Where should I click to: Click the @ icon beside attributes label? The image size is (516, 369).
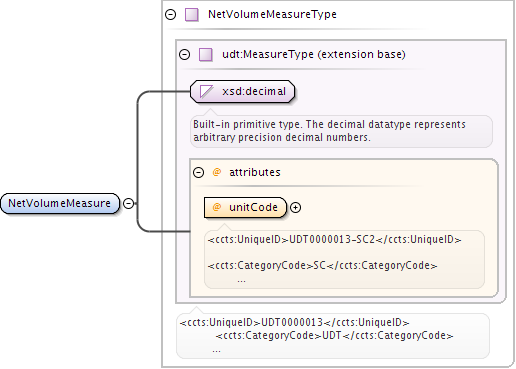(x=217, y=172)
